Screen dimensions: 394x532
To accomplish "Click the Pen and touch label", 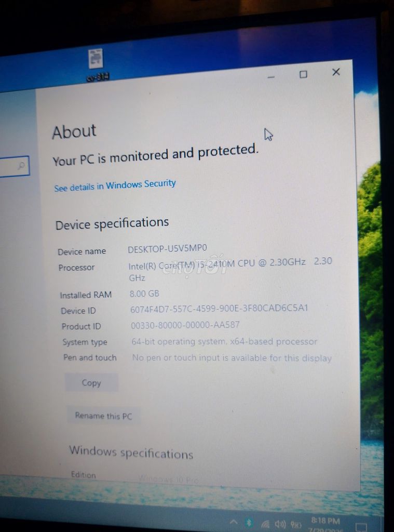I will coord(90,357).
